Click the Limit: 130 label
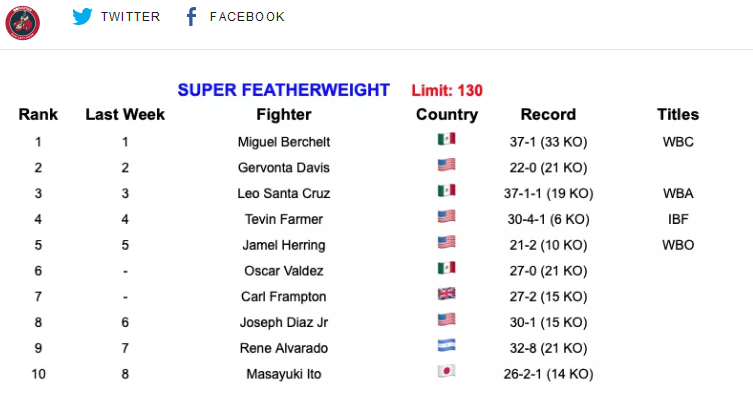The image size is (753, 407). tap(447, 90)
